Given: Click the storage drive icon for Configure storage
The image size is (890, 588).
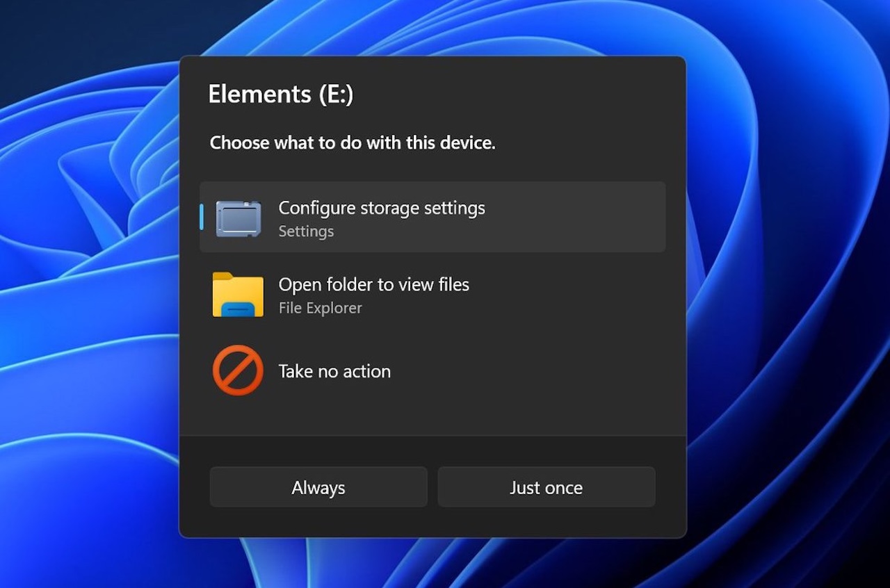Looking at the screenshot, I should pos(238,218).
